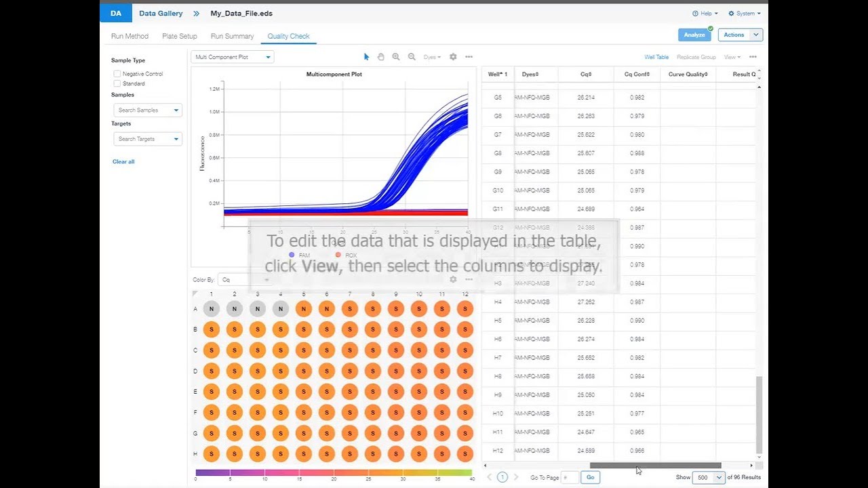The height and width of the screenshot is (488, 868).
Task: Sort by the Well column header
Action: pos(497,75)
